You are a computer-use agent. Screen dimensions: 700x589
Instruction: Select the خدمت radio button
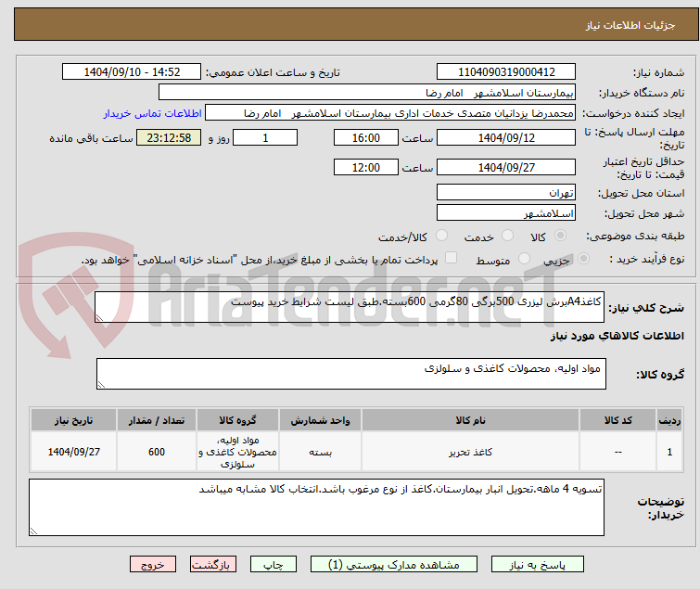[x=507, y=236]
